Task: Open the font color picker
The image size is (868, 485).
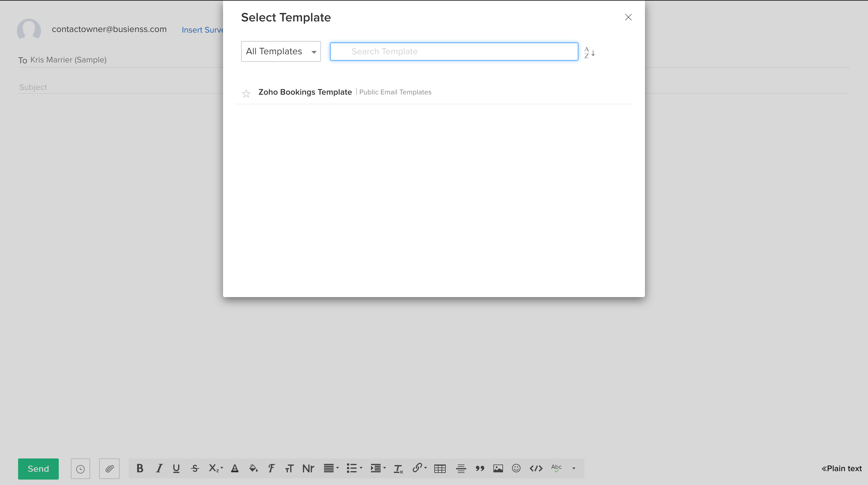Action: click(x=235, y=468)
